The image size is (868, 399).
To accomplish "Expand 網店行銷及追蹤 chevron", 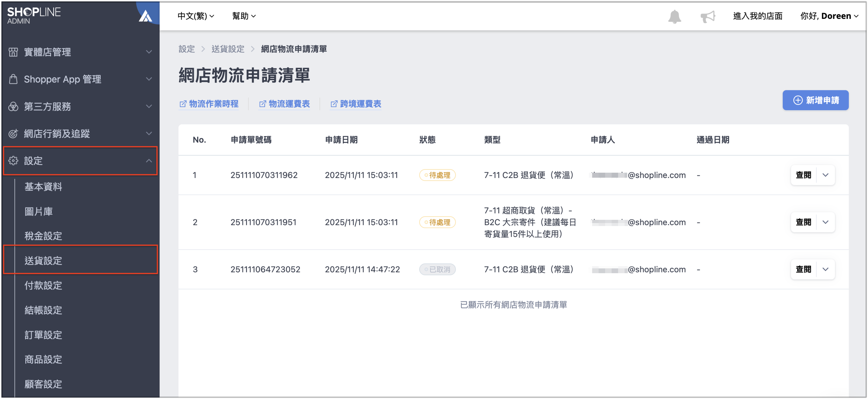I will click(149, 133).
